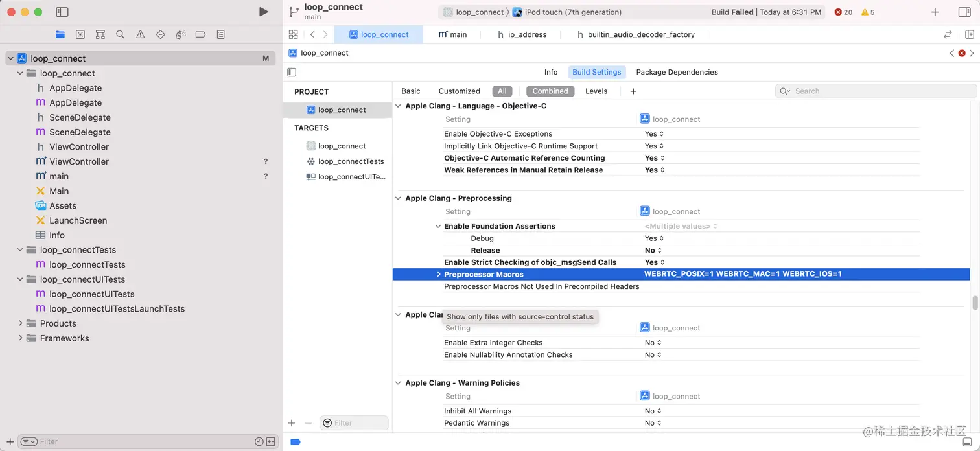Click the Customized settings filter

[x=459, y=91]
